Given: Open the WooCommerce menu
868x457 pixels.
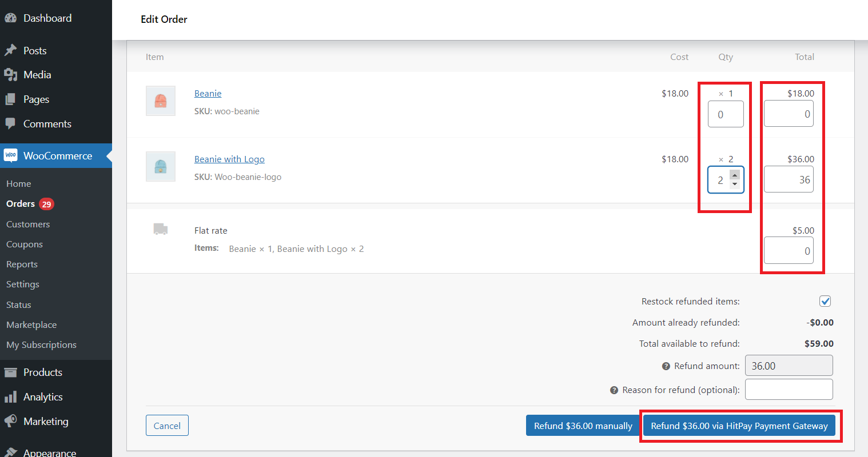Looking at the screenshot, I should coord(56,155).
